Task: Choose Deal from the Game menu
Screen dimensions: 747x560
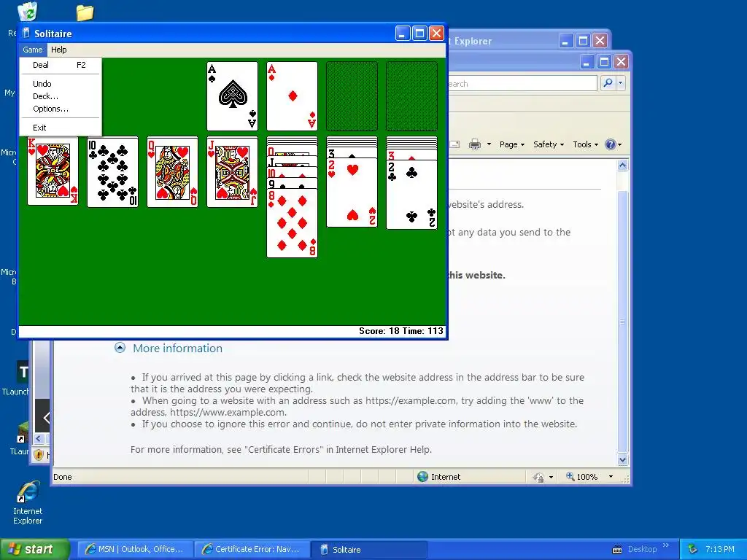Action: pos(60,65)
